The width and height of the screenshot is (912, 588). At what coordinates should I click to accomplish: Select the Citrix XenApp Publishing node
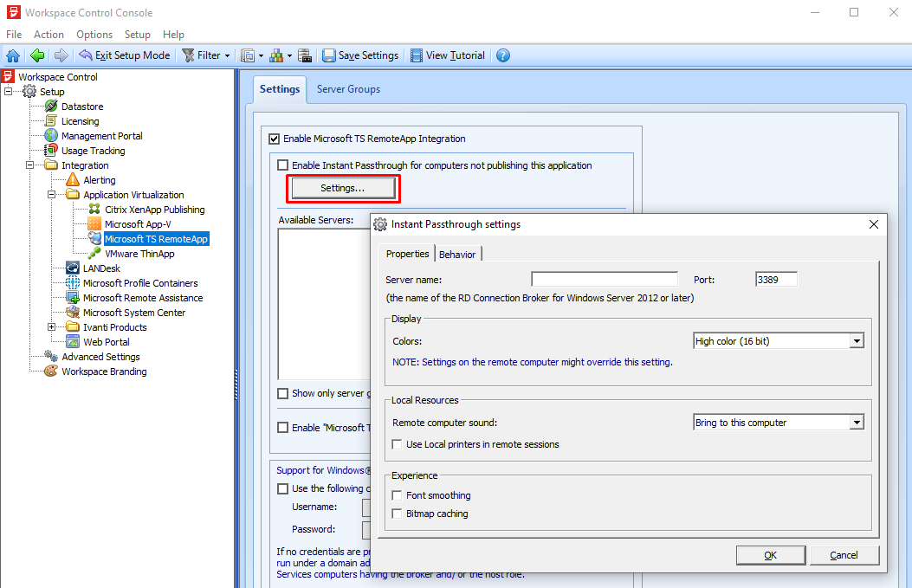click(x=152, y=209)
